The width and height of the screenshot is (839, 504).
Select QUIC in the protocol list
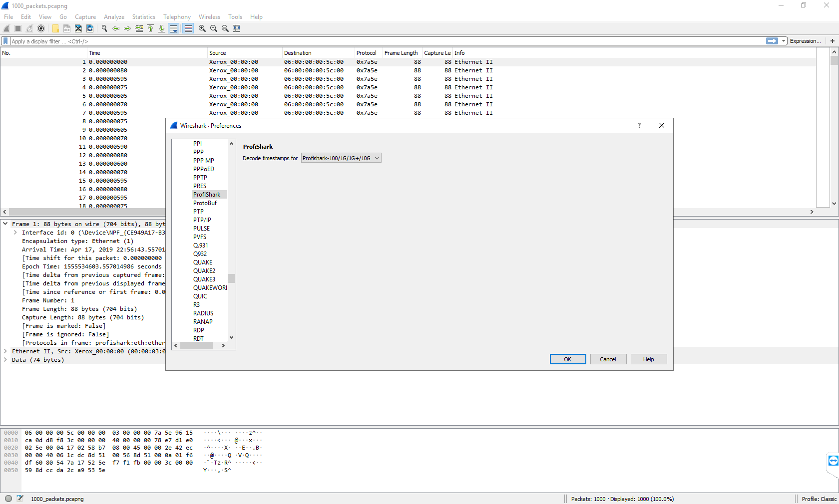(200, 296)
